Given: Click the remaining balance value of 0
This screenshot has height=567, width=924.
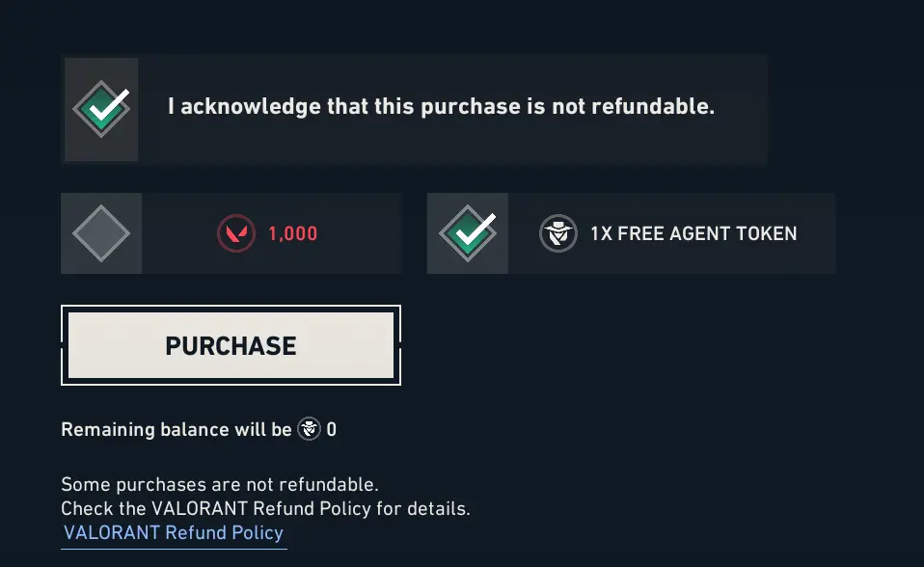Looking at the screenshot, I should [332, 429].
